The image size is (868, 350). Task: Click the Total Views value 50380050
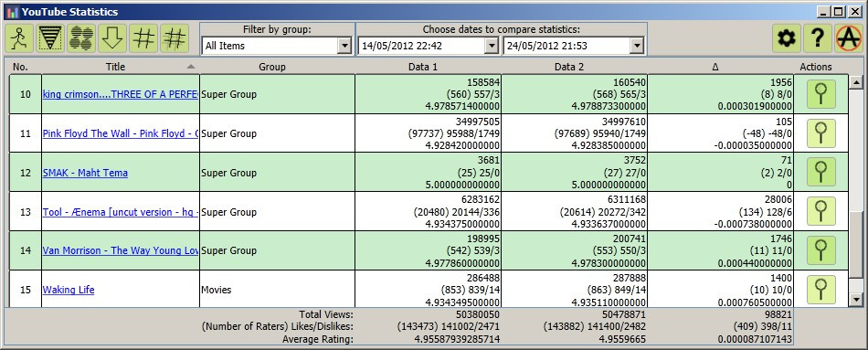click(x=477, y=314)
